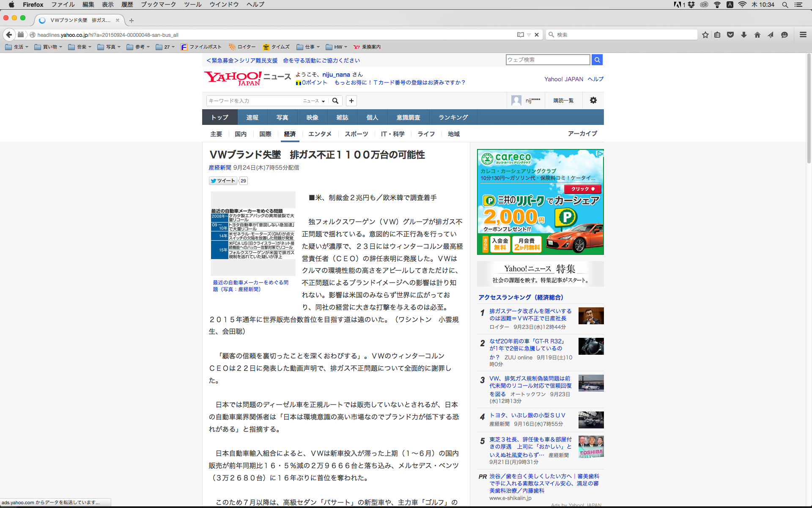Open Yahoo News settings gear
The height and width of the screenshot is (508, 812).
pyautogui.click(x=593, y=100)
